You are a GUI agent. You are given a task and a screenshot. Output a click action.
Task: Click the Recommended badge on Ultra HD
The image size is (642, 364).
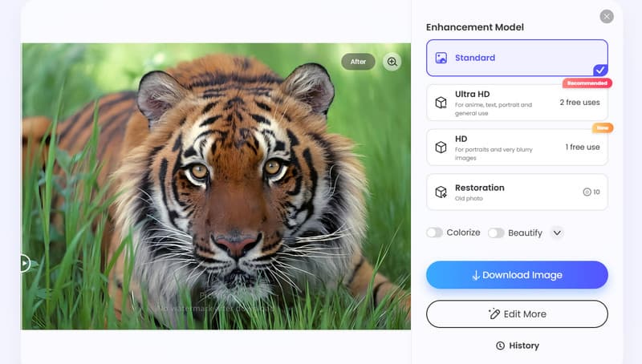pyautogui.click(x=587, y=83)
